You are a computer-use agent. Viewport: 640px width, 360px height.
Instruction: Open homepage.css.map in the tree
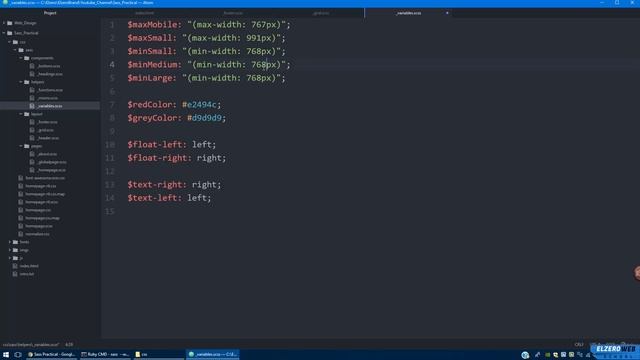point(42,218)
